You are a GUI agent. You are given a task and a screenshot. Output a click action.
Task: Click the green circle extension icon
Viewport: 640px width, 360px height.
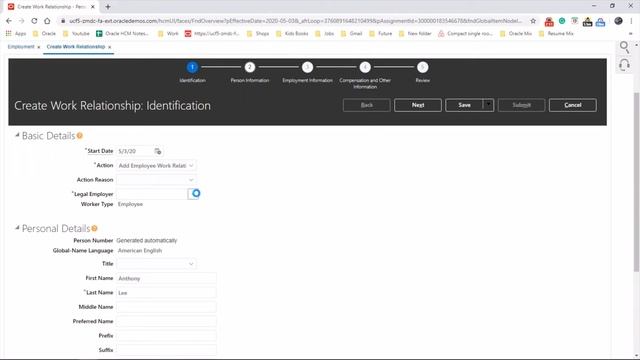[x=562, y=21]
